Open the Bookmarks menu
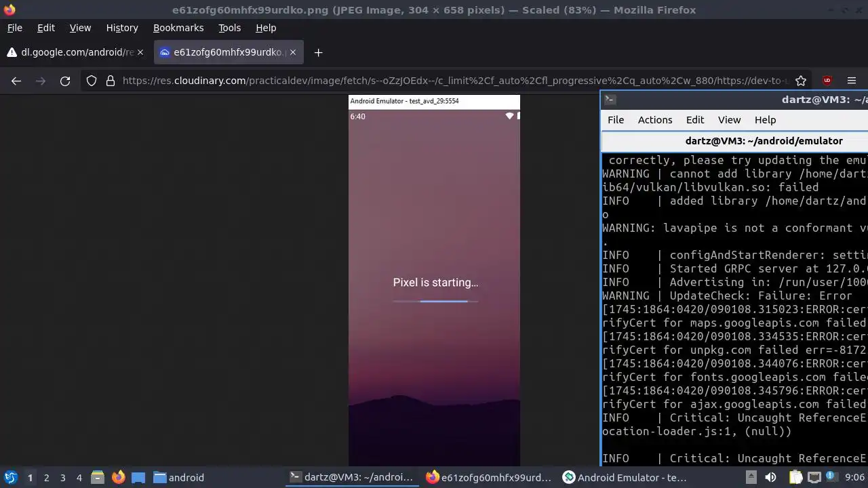Screen dimensions: 868x488 click(178, 28)
